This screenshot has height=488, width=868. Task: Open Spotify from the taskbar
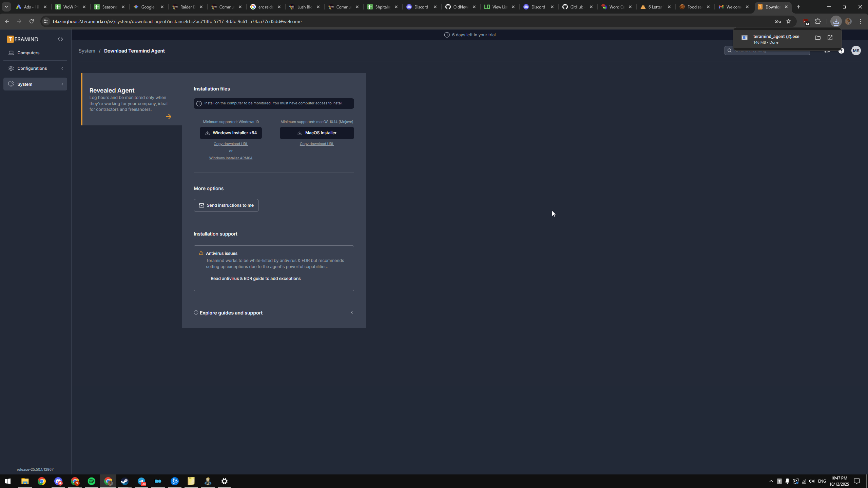pyautogui.click(x=91, y=481)
